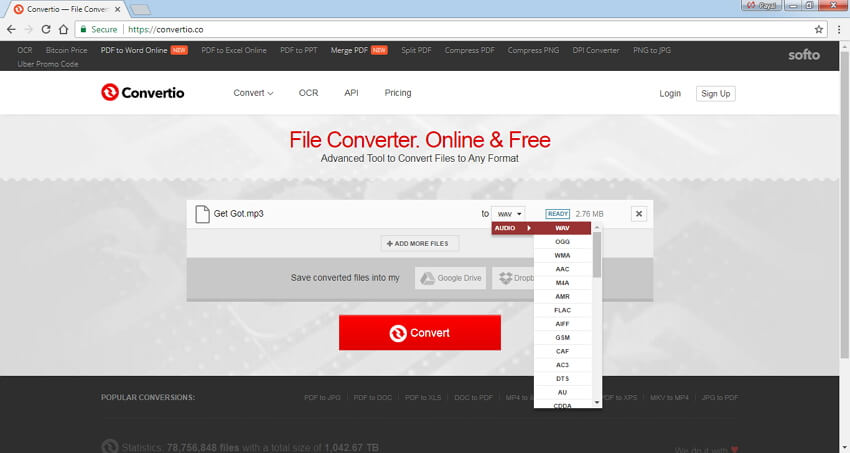Open PDF to DOC popular conversion
850x453 pixels.
[x=372, y=398]
